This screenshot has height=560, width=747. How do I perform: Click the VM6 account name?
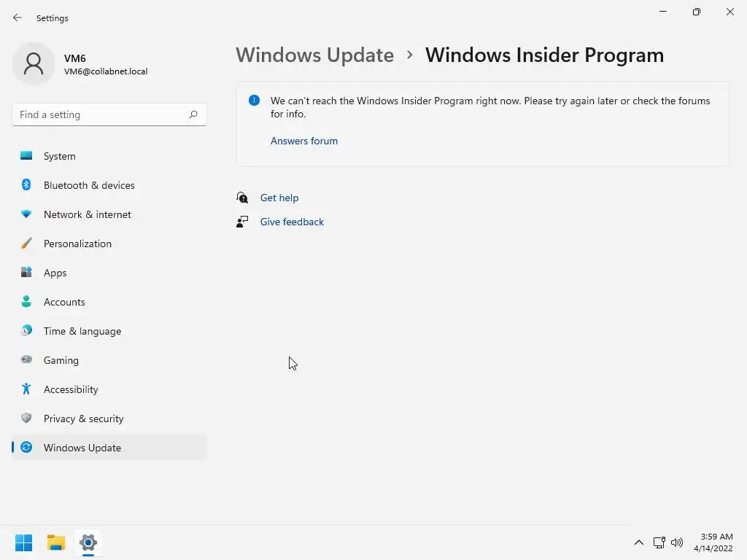pos(75,58)
